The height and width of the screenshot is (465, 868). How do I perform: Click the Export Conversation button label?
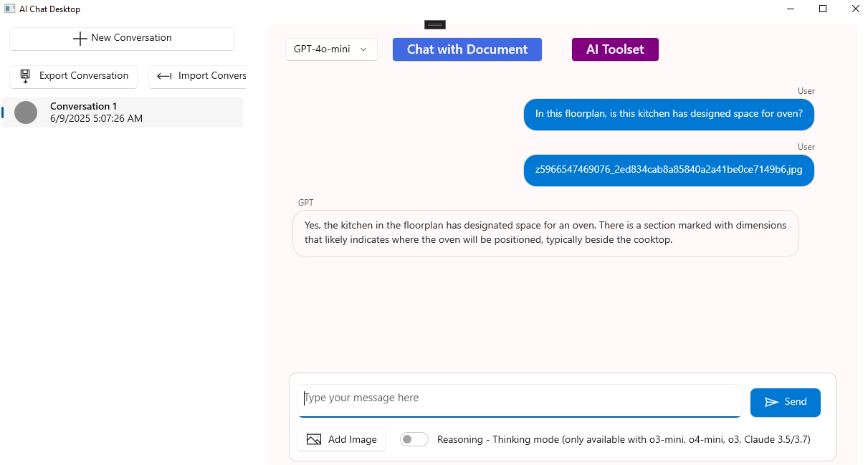pos(84,76)
